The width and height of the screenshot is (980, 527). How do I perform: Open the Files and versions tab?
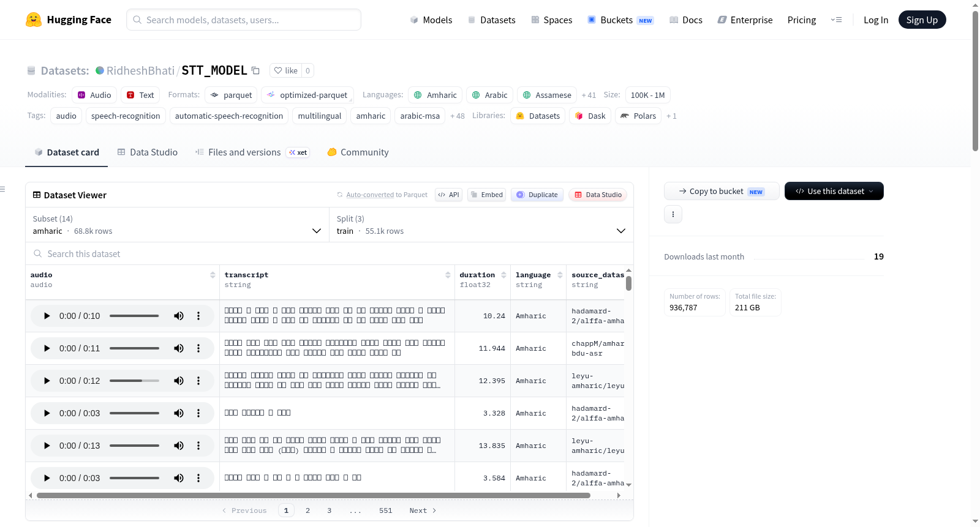tap(252, 152)
